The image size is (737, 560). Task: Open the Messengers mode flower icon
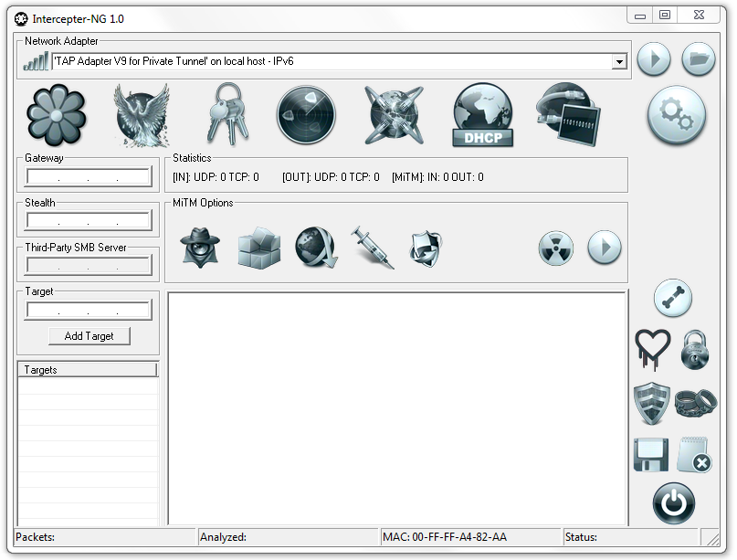point(57,115)
